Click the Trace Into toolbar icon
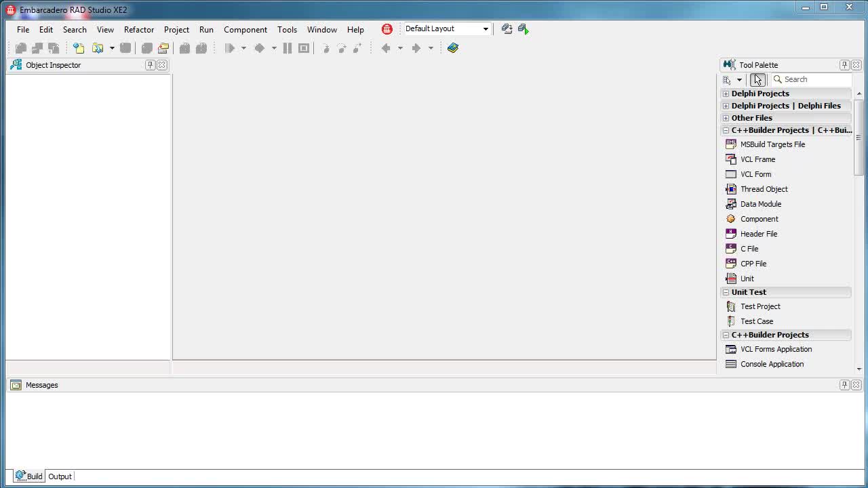This screenshot has width=868, height=488. [x=325, y=48]
